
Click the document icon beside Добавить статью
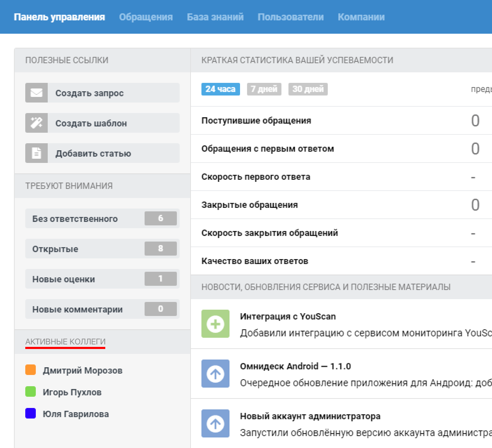click(36, 153)
